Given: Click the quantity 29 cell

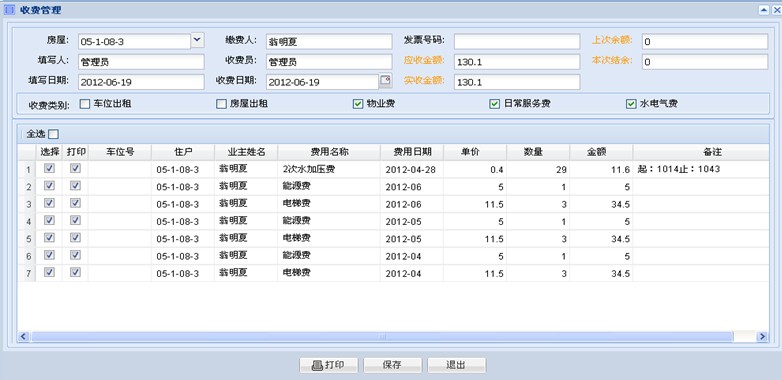Looking at the screenshot, I should (538, 170).
